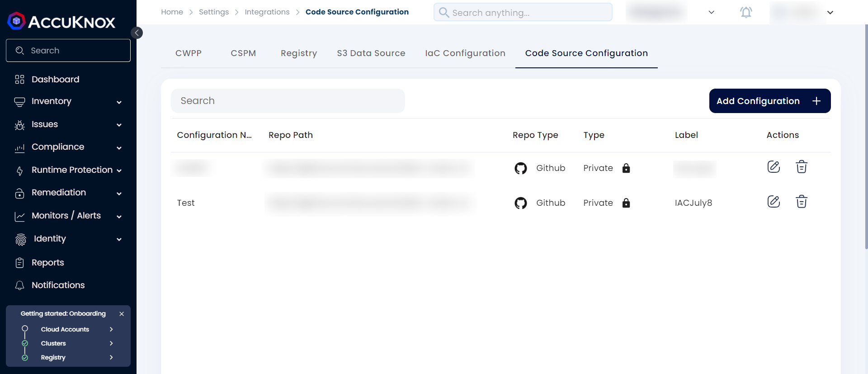The height and width of the screenshot is (374, 868).
Task: Click the lock icon in first row
Action: pos(626,168)
